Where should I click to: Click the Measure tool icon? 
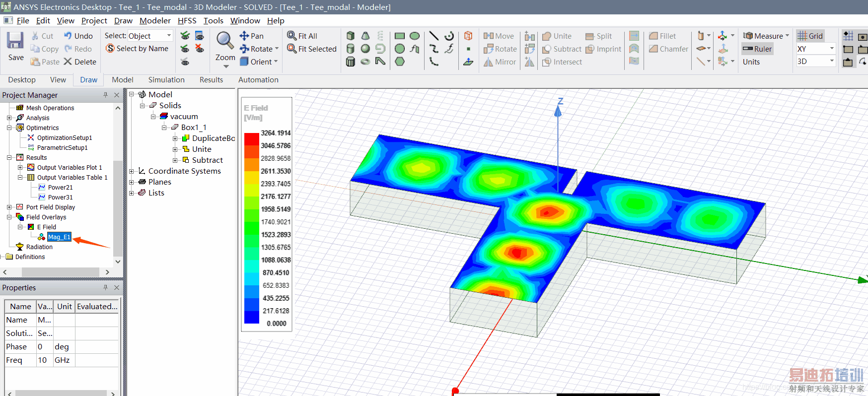click(x=748, y=36)
